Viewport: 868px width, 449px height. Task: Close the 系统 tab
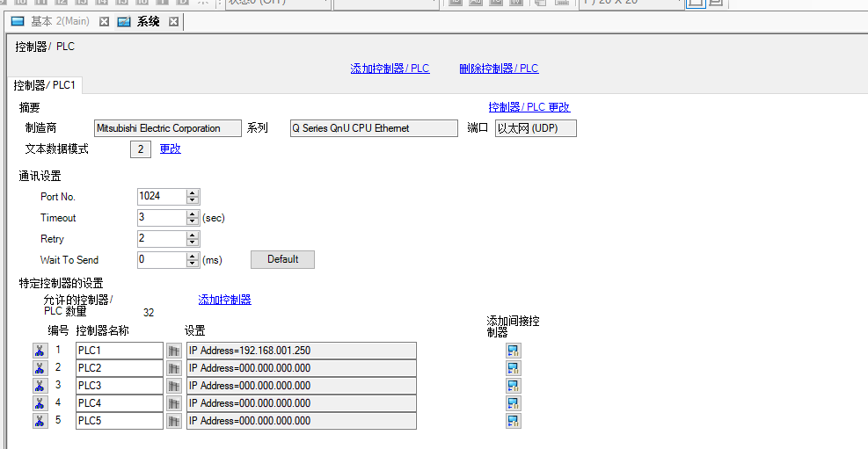[x=173, y=21]
